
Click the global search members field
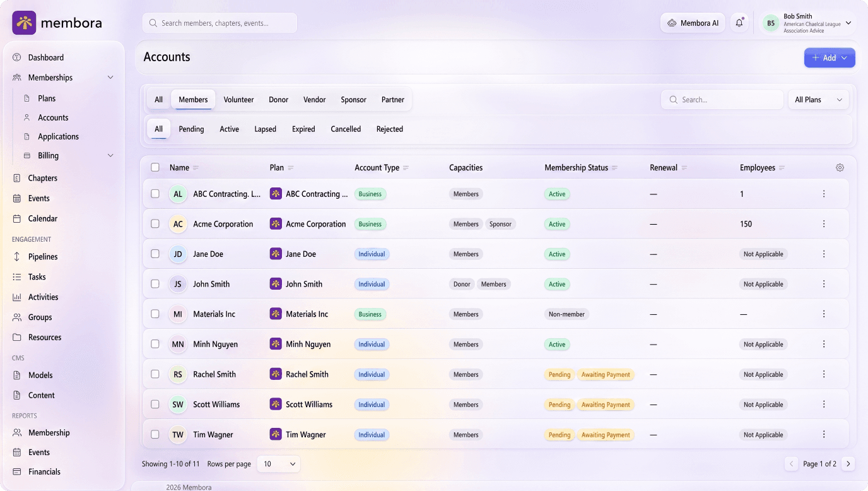tap(220, 23)
